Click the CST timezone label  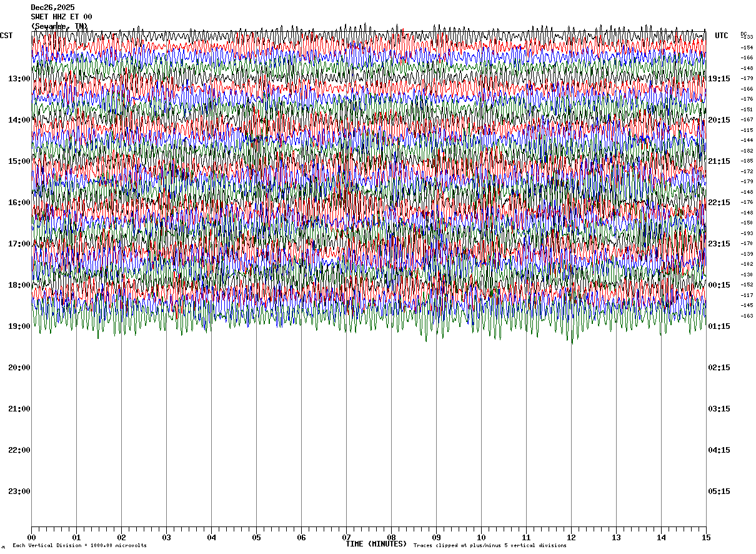pyautogui.click(x=6, y=36)
